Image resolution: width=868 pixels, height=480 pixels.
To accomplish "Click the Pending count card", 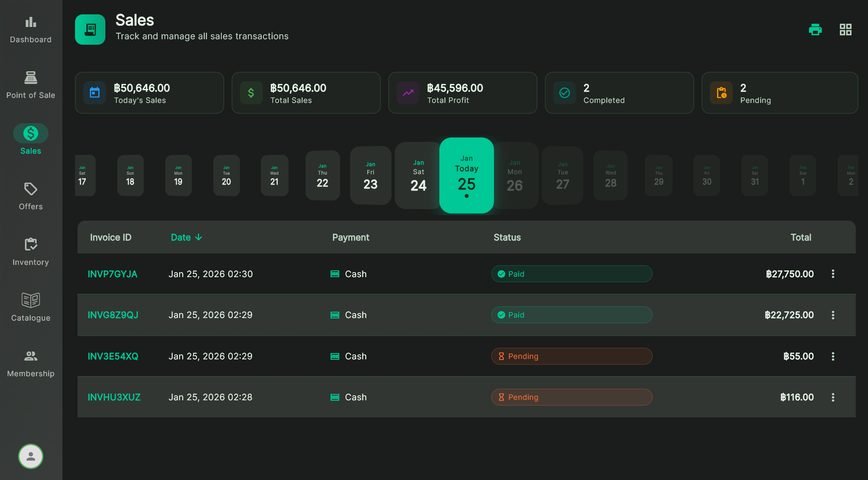I will (779, 93).
